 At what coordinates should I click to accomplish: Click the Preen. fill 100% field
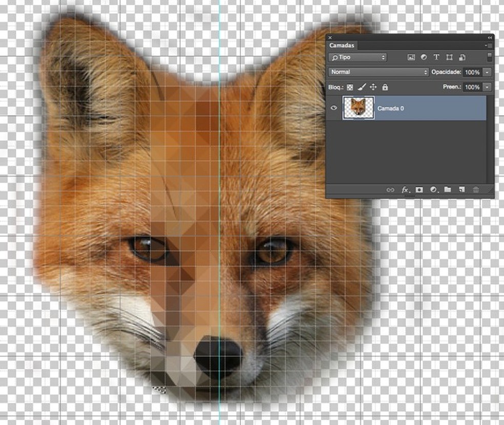[x=472, y=87]
